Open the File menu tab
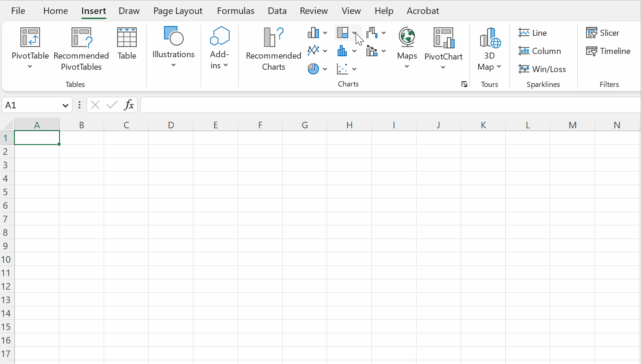The width and height of the screenshot is (641, 364). coord(18,11)
